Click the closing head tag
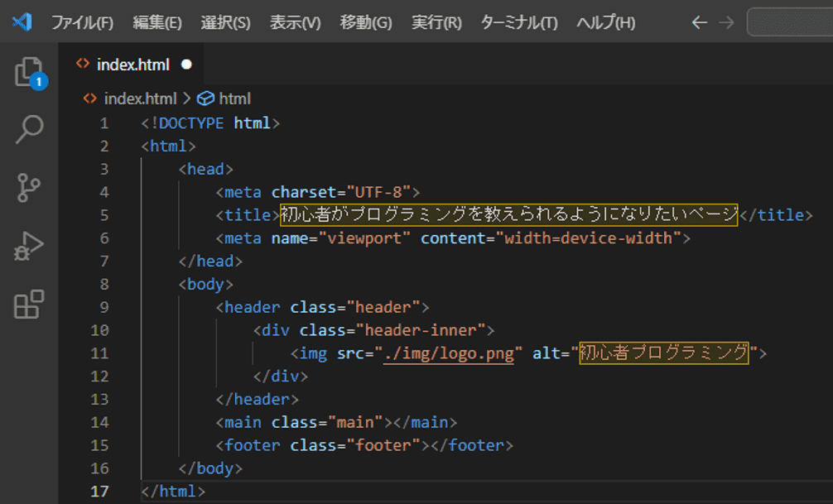This screenshot has height=504, width=833. pyautogui.click(x=210, y=261)
